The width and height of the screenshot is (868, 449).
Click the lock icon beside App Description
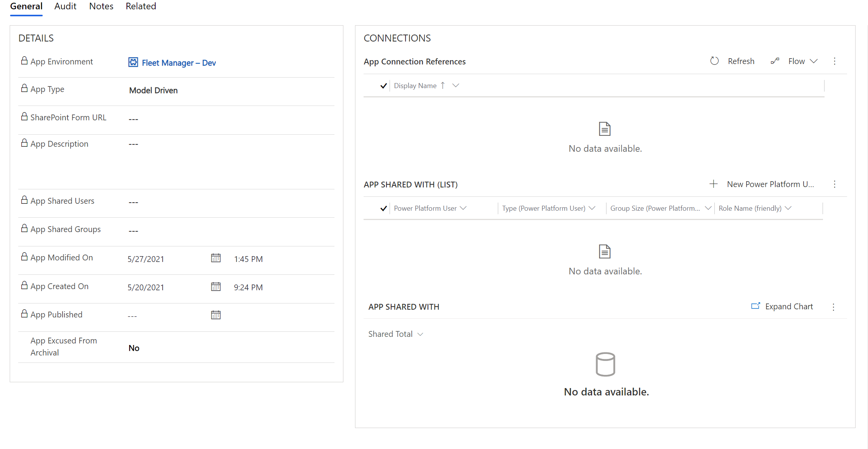(24, 143)
